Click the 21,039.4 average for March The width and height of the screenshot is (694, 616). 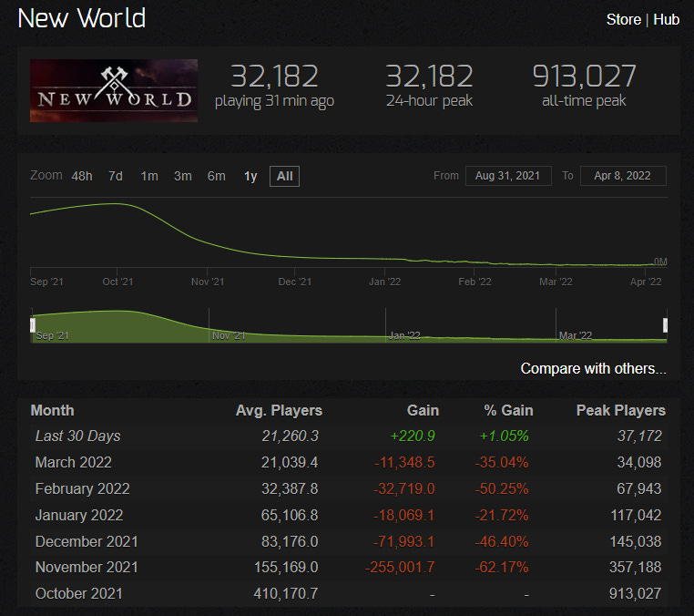[290, 462]
